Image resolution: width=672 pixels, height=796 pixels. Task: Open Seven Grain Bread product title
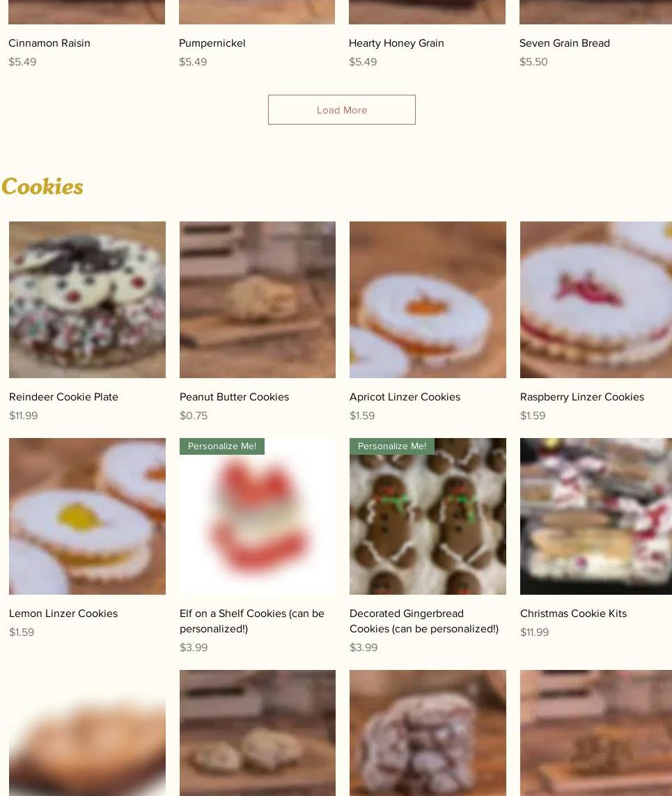564,43
